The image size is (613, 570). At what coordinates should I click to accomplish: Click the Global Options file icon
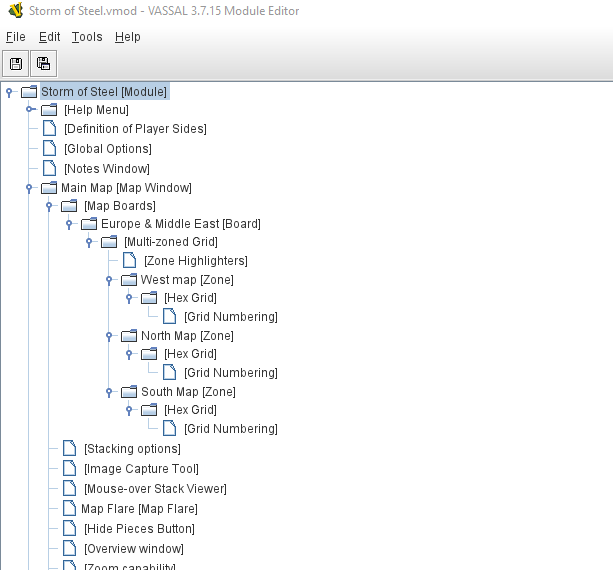point(49,148)
